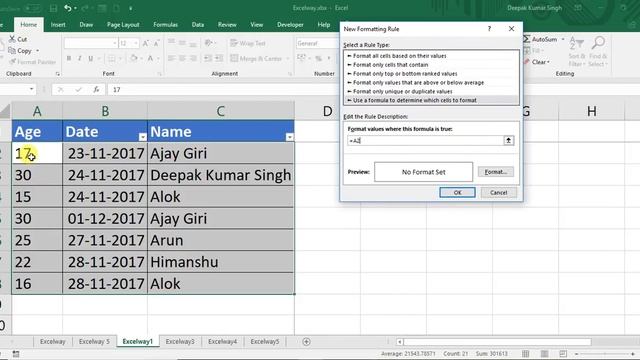Open the font name dropdown
The image size is (640, 360).
(115, 43)
